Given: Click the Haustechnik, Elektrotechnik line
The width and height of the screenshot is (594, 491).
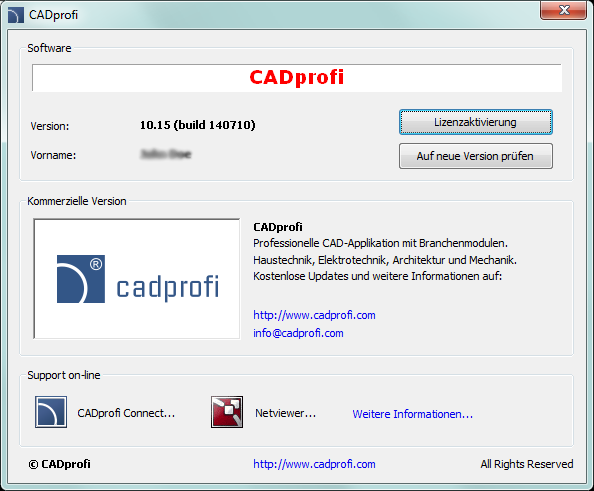Looking at the screenshot, I should [385, 260].
